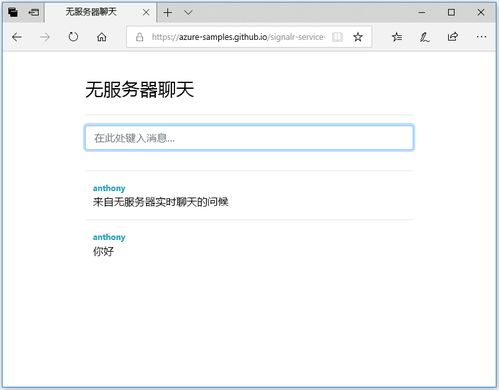
Task: Go back to the previous page
Action: click(17, 37)
